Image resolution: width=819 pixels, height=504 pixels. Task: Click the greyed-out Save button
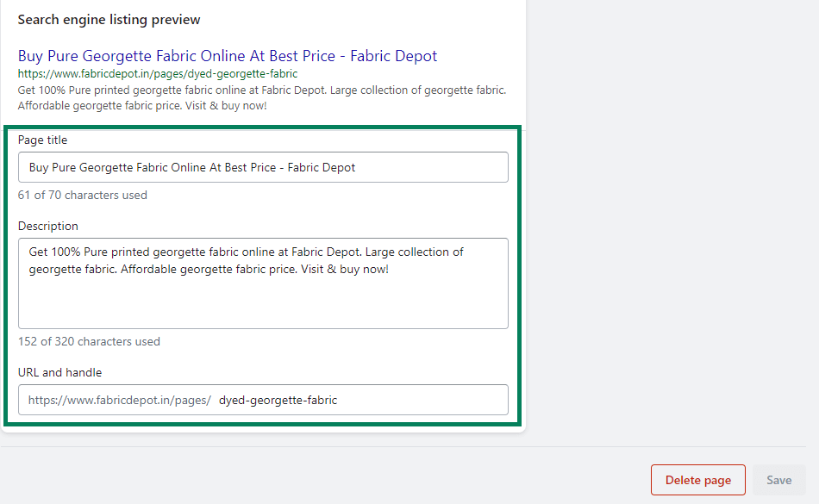(778, 480)
